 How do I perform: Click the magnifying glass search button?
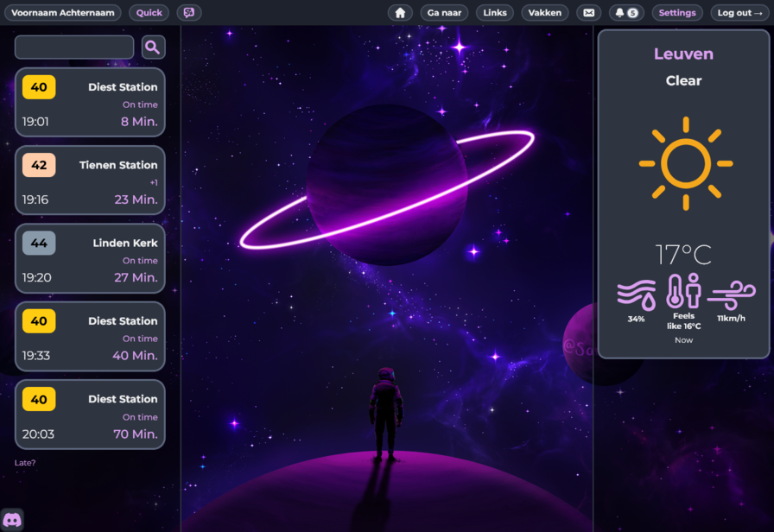pyautogui.click(x=153, y=47)
